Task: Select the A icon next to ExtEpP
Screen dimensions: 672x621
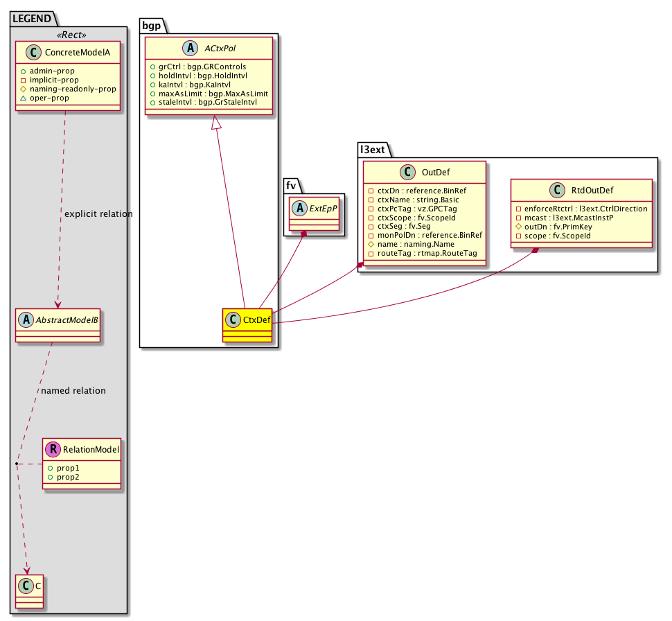Action: point(299,206)
